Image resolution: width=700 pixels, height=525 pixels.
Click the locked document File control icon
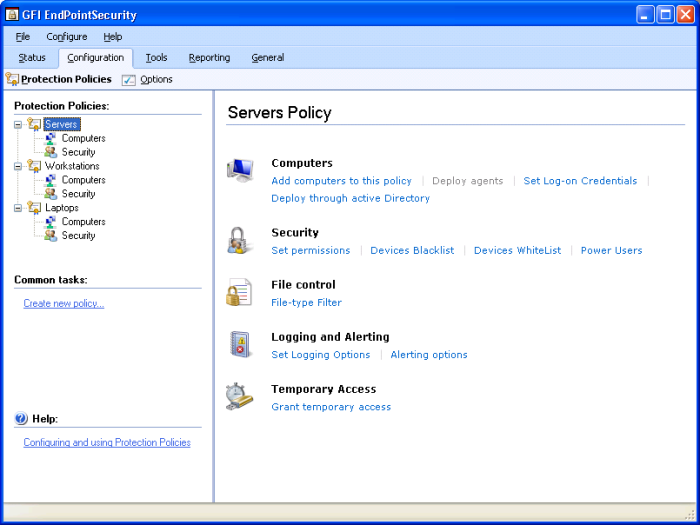coord(239,292)
